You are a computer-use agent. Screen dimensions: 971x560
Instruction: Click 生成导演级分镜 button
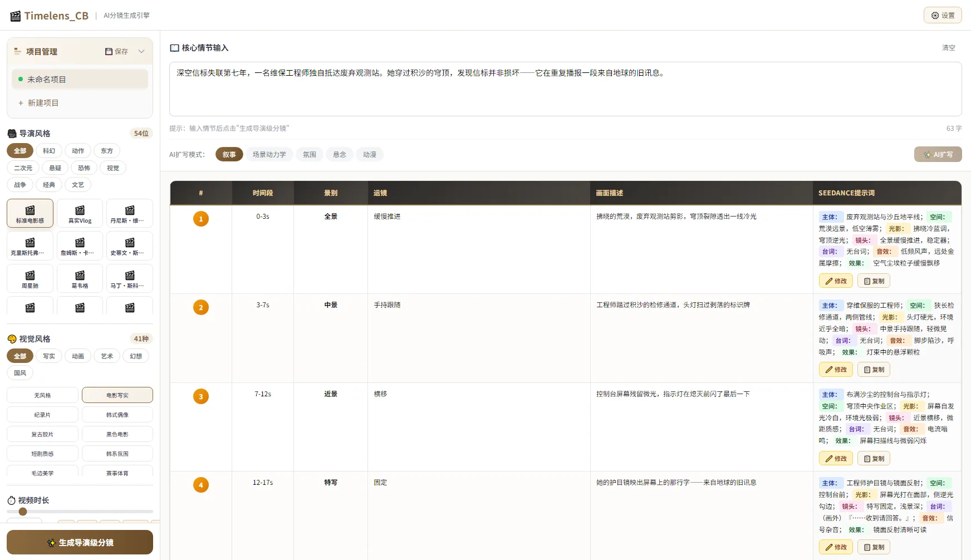click(x=80, y=542)
